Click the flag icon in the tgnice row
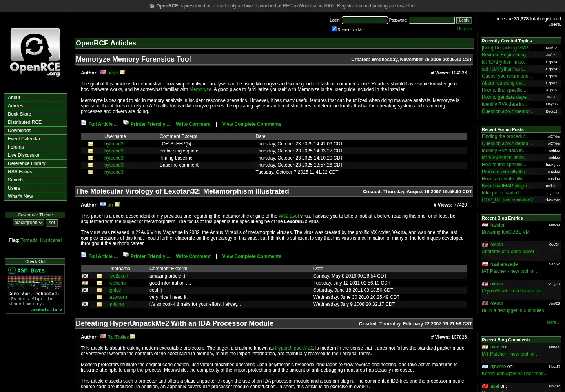This screenshot has width=565, height=392. click(85, 290)
